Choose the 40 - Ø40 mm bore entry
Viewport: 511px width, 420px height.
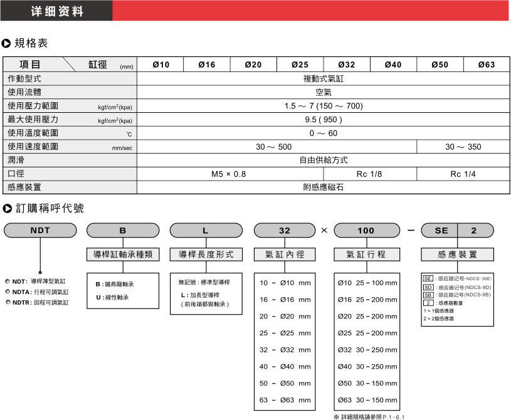[x=285, y=365]
